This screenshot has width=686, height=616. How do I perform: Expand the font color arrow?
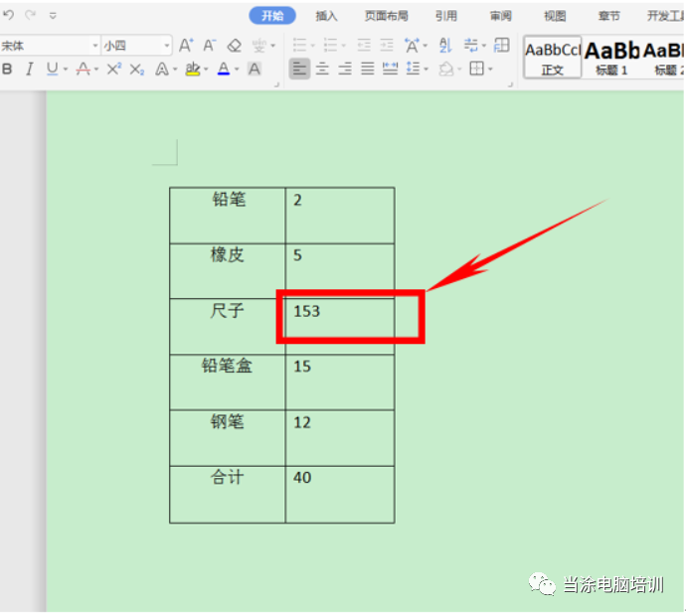tap(237, 70)
